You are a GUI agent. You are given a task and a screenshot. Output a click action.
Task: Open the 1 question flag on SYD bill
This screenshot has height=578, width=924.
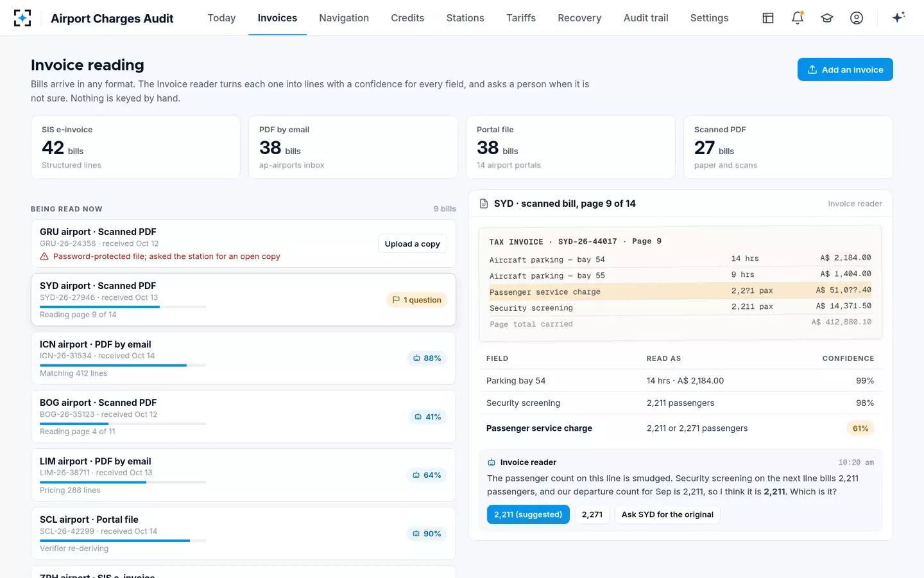pyautogui.click(x=417, y=300)
